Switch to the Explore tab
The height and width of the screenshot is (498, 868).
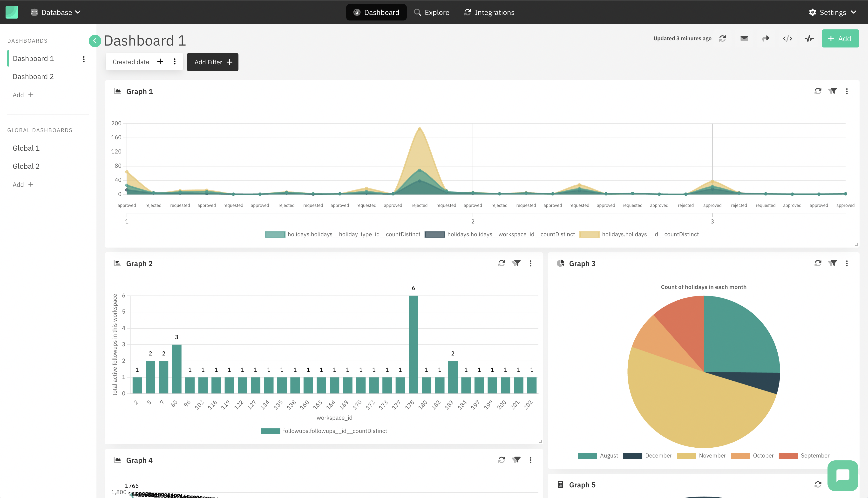[432, 12]
